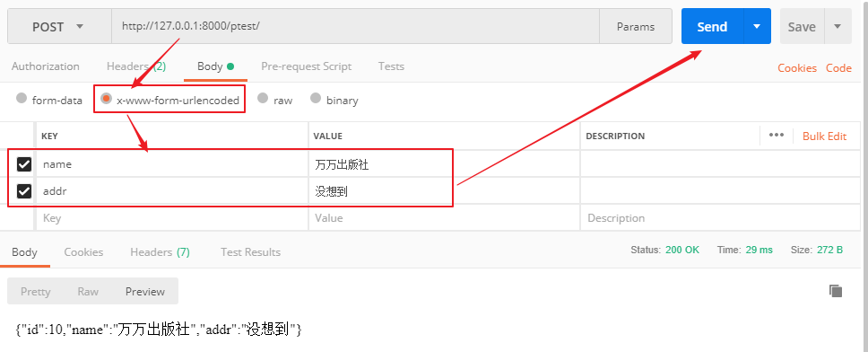Click the VALUE column header

(x=327, y=136)
